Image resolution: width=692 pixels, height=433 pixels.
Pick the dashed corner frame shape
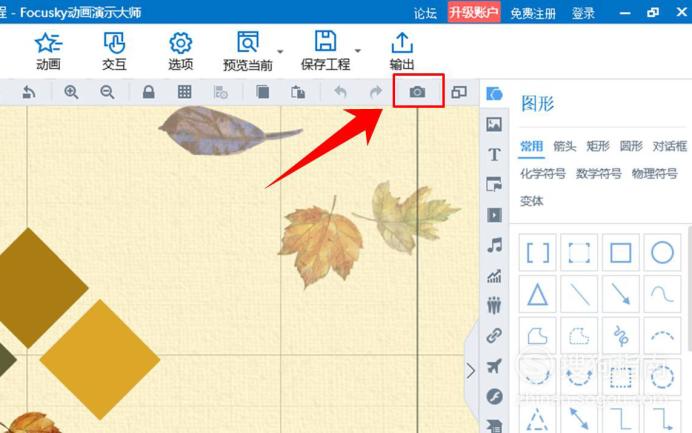(579, 253)
